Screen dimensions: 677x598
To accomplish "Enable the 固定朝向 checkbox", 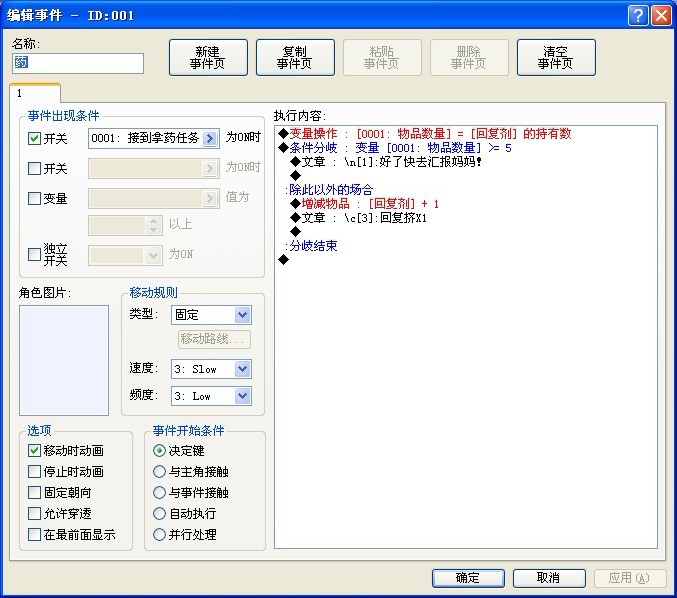I will (34, 492).
